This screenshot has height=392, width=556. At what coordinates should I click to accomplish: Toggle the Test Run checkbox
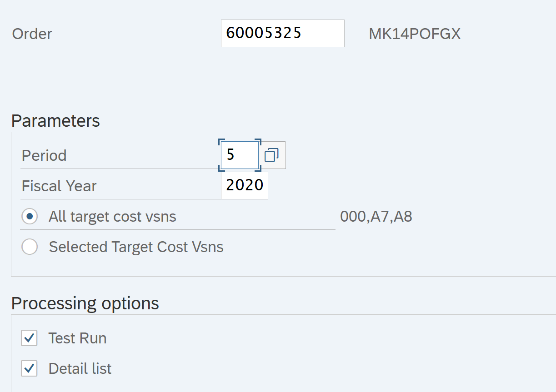pos(30,338)
